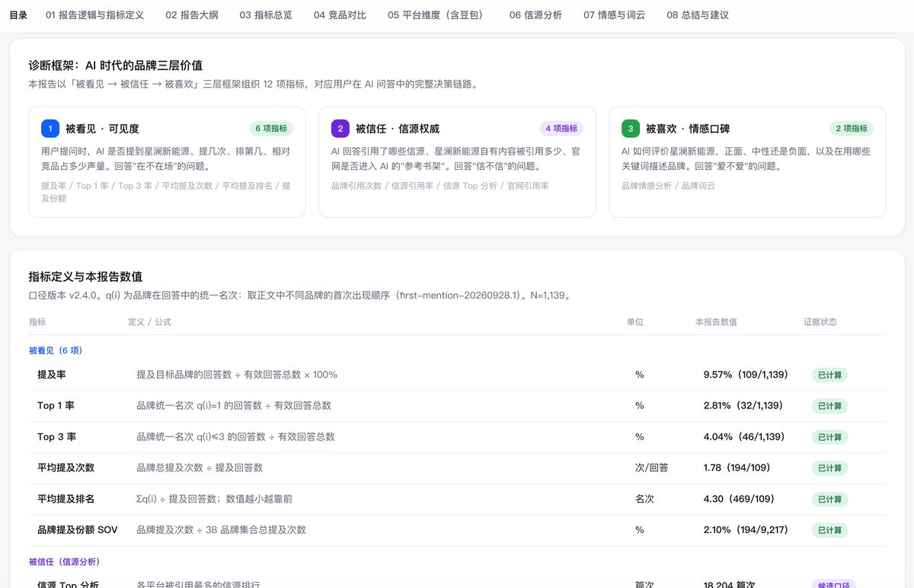This screenshot has height=588, width=914.
Task: Click the 名次 unit cell
Action: click(x=644, y=499)
